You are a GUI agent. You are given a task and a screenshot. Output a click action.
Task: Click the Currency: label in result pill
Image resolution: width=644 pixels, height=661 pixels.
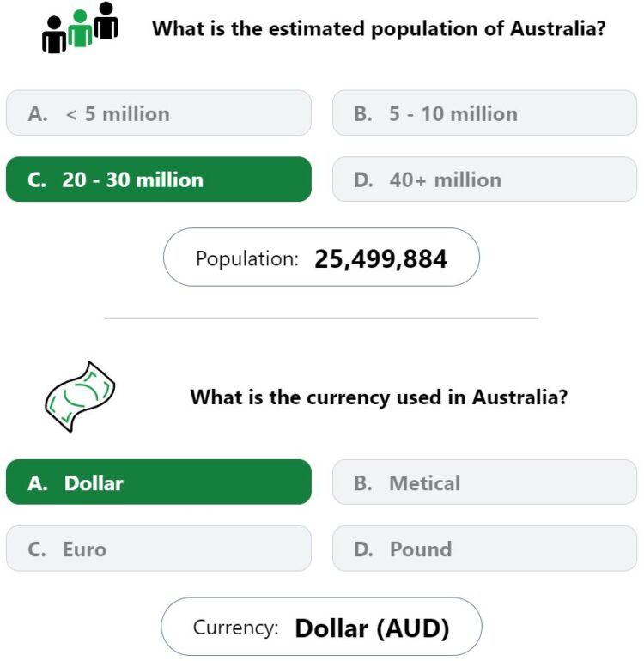click(x=236, y=628)
